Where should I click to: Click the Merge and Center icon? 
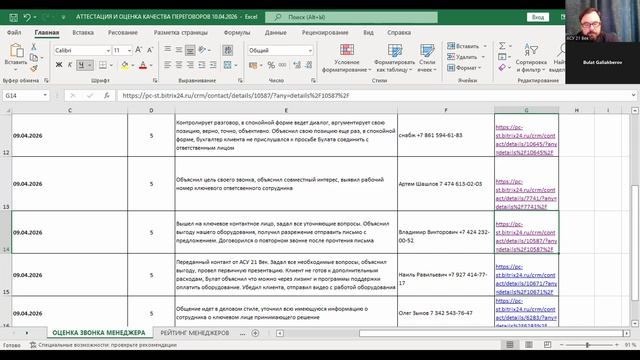pos(228,65)
